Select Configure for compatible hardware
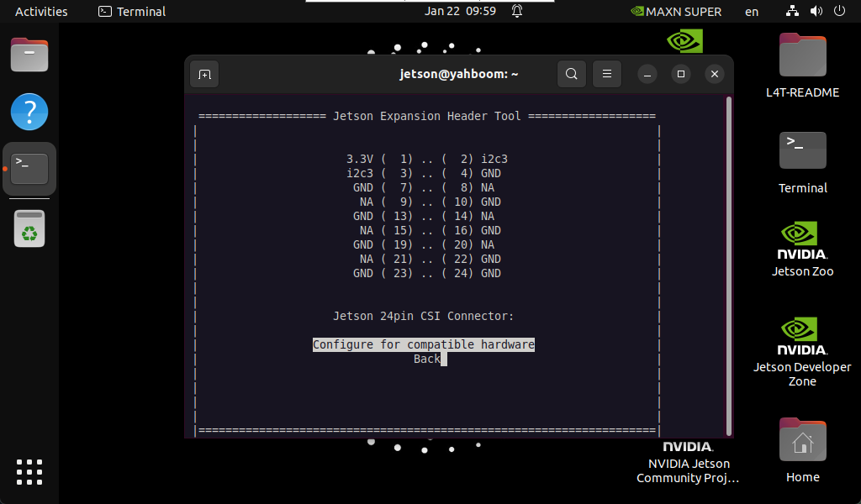The image size is (861, 504). (423, 344)
